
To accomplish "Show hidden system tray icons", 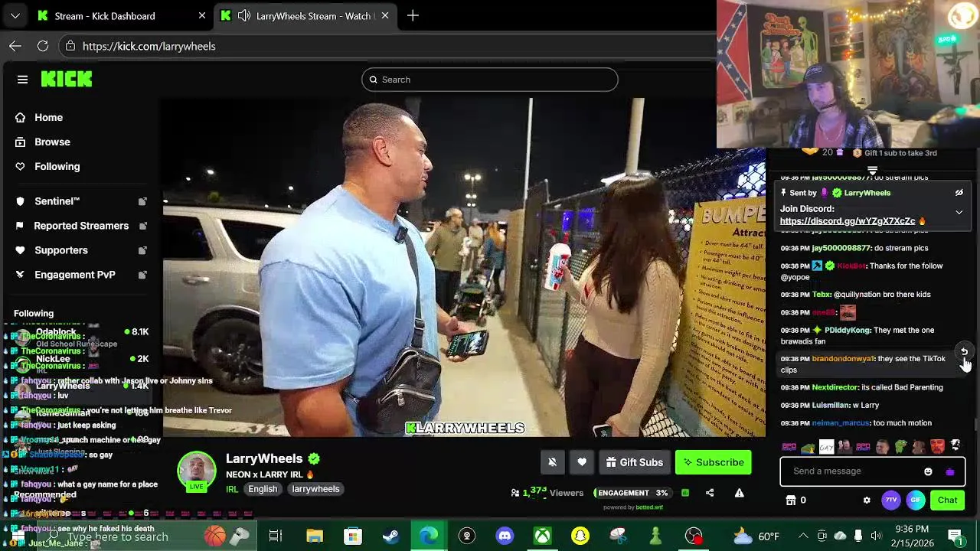I will pos(803,536).
